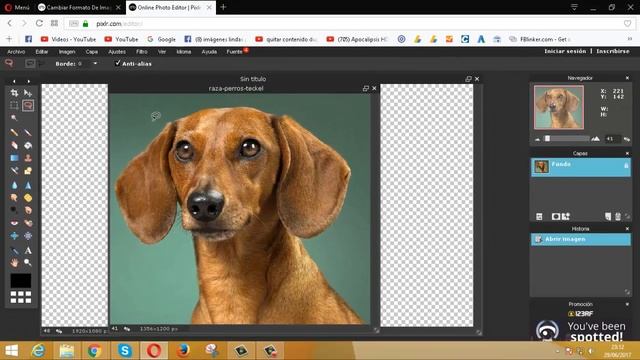Click the Iniciar sesión link

click(x=565, y=51)
